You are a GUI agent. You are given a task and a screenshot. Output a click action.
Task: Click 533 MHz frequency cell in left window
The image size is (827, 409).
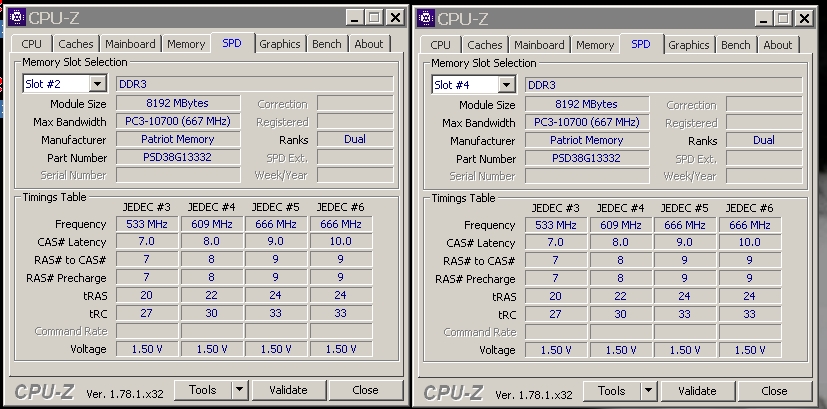tap(147, 224)
